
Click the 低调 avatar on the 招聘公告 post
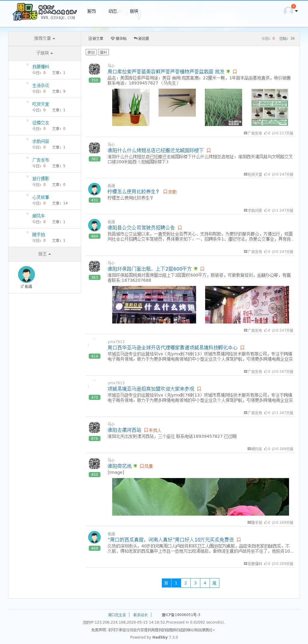94,225
